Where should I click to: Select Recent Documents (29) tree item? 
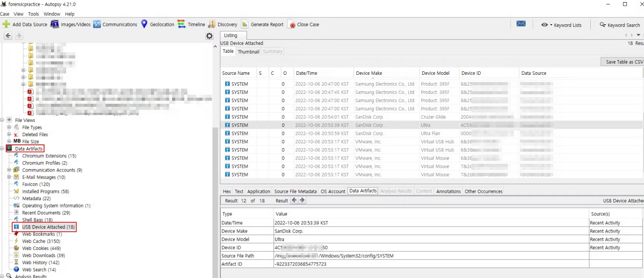point(46,213)
